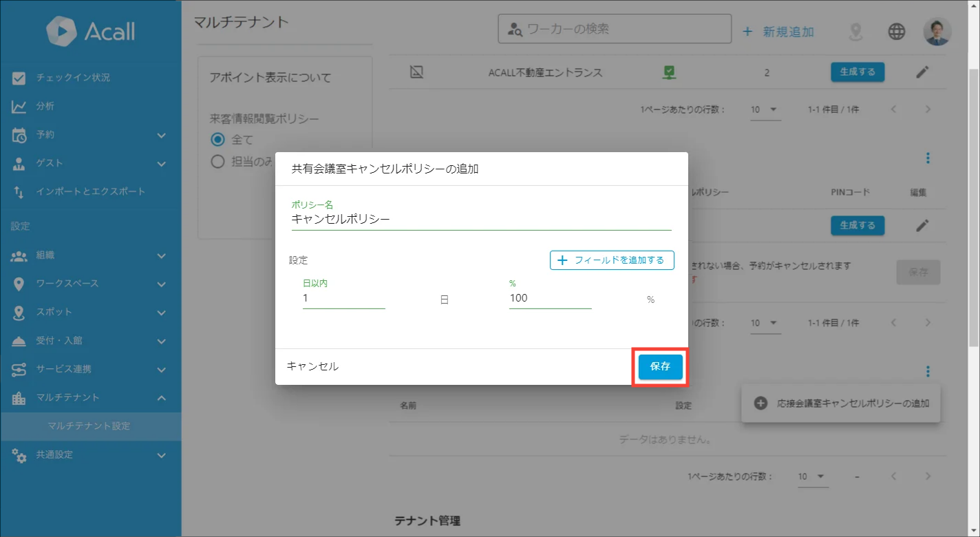Screen dimensions: 980x537
Task: Click the Acall logo
Action: [x=90, y=31]
